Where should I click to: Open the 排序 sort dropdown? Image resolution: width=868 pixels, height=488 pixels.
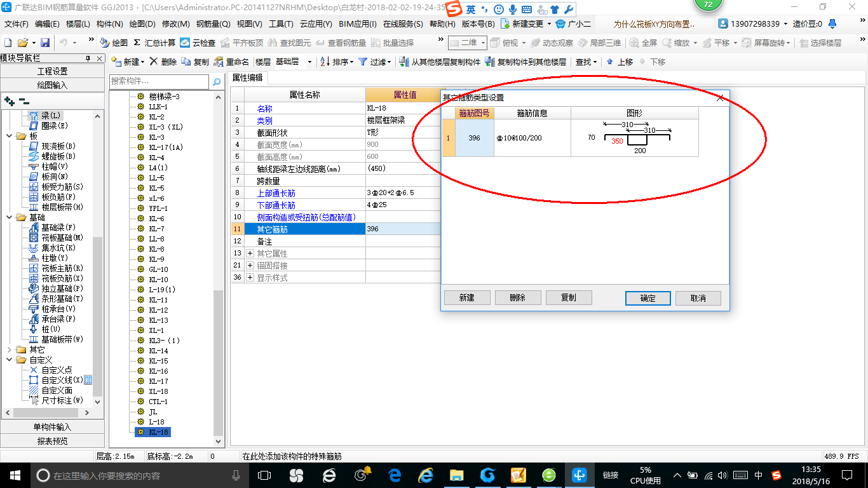351,62
